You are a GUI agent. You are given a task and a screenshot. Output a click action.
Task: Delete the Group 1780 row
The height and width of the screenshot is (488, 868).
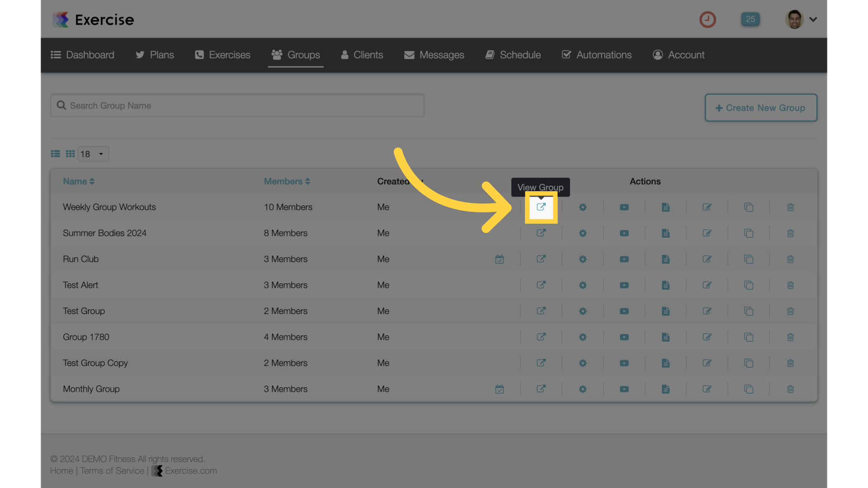click(x=790, y=337)
